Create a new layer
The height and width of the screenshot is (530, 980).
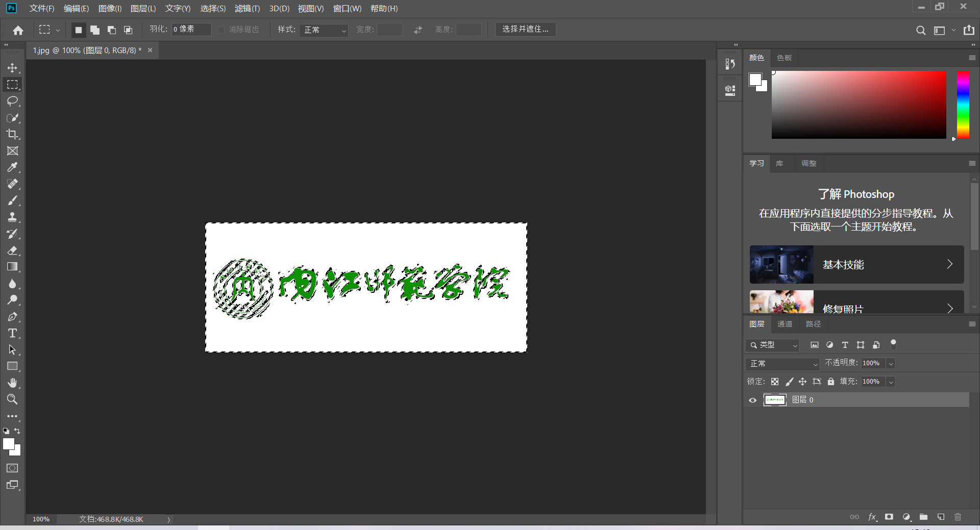coord(941,517)
